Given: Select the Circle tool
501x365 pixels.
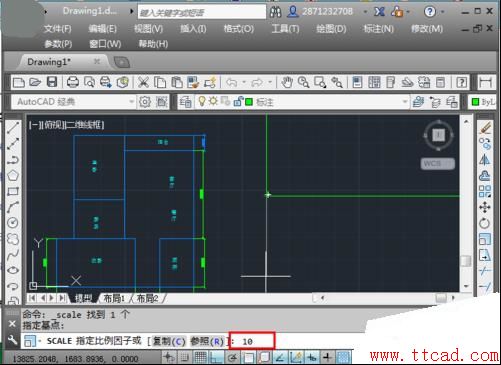Looking at the screenshot, I should (13, 223).
